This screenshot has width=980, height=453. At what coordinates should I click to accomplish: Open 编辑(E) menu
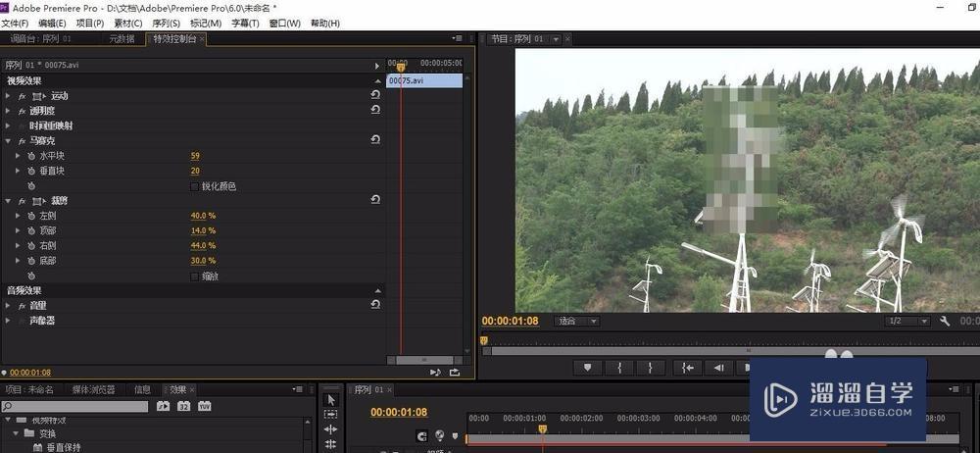pyautogui.click(x=52, y=24)
